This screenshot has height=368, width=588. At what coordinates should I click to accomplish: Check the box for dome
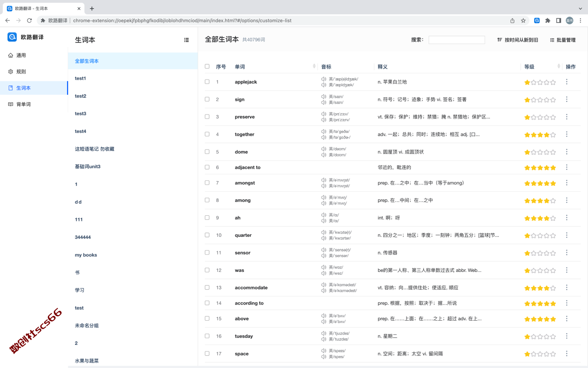coord(207,151)
